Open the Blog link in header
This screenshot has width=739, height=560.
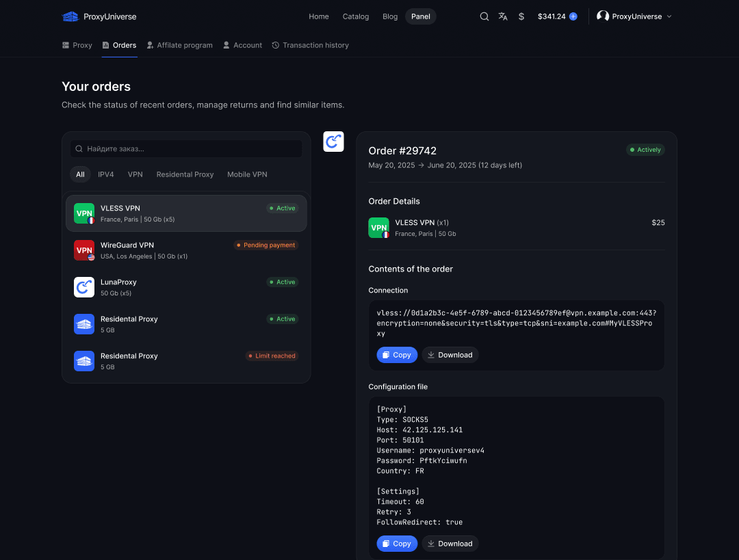(x=390, y=16)
